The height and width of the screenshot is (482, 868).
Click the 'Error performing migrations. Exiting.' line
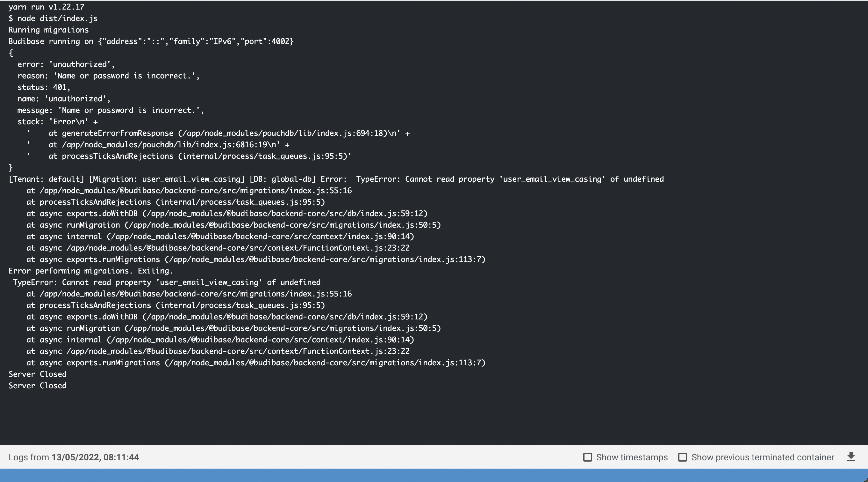(x=91, y=271)
